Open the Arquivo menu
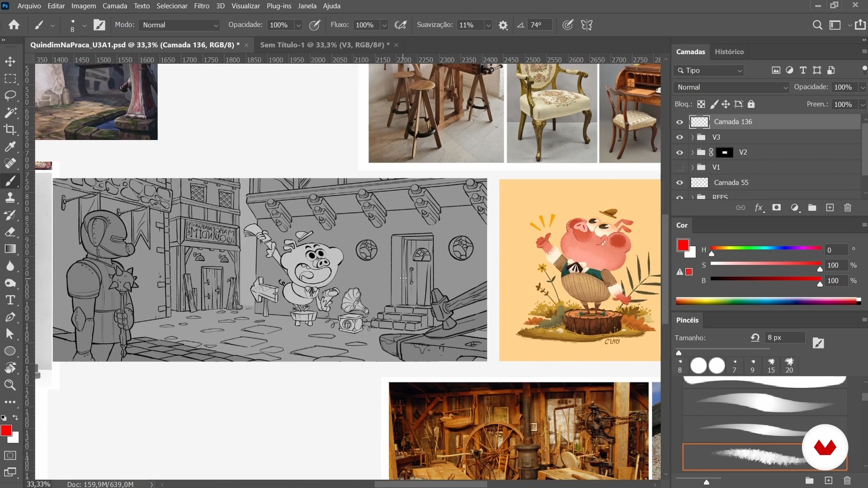 tap(29, 6)
